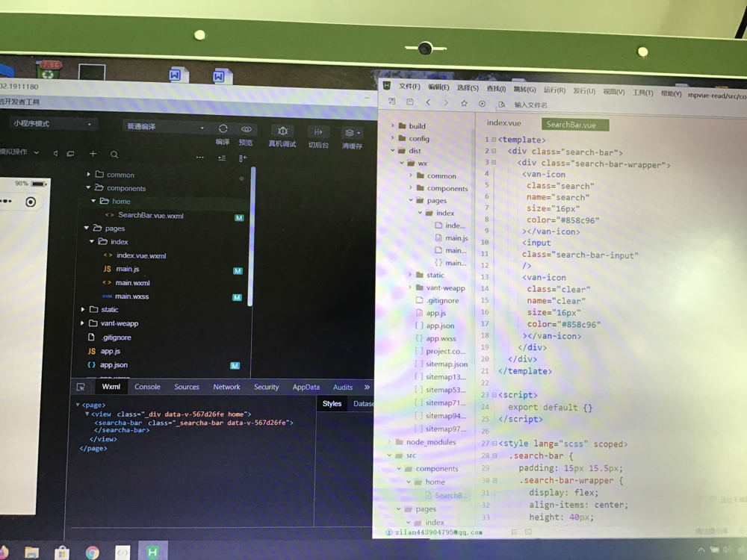Open the simulator operation dropdown
Screen dimensions: 747x560
click(x=19, y=152)
